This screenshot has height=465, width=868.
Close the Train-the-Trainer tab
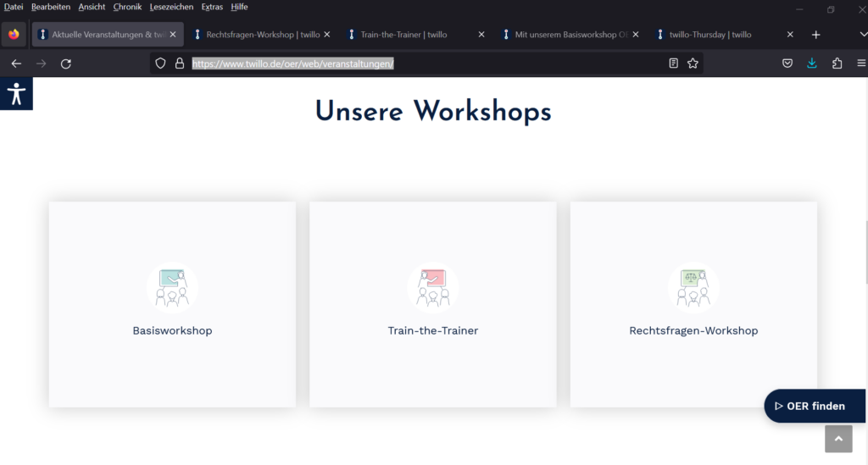[x=481, y=34]
